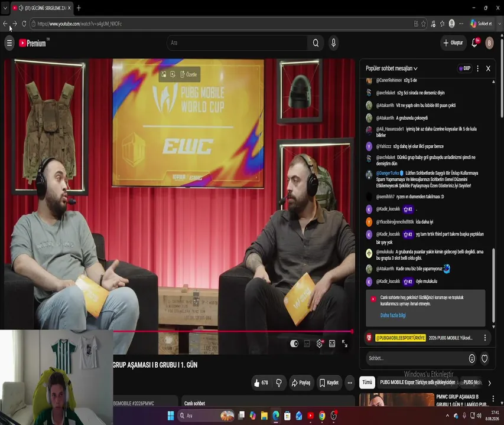This screenshot has height=425, width=504.
Task: Go back in browser history
Action: tap(5, 24)
